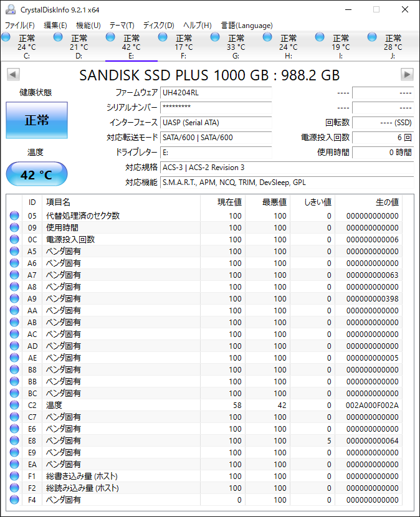Click the interface field UASP (Serial ATA)
The image size is (420, 517).
point(216,122)
